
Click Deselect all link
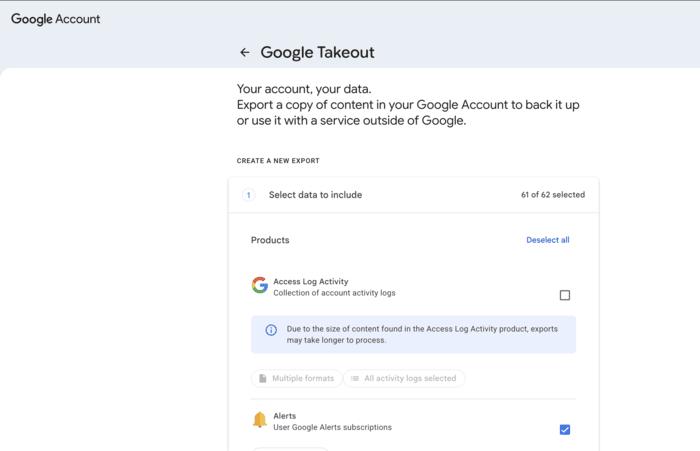(x=548, y=240)
